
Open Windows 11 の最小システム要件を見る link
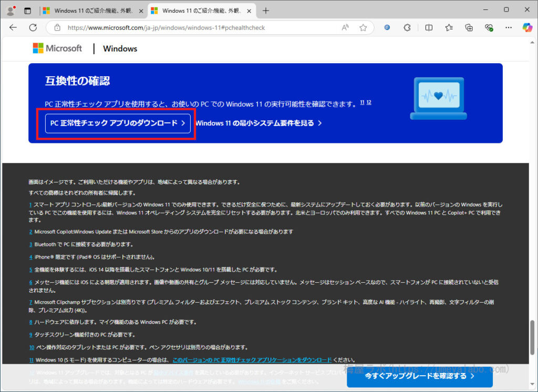258,123
